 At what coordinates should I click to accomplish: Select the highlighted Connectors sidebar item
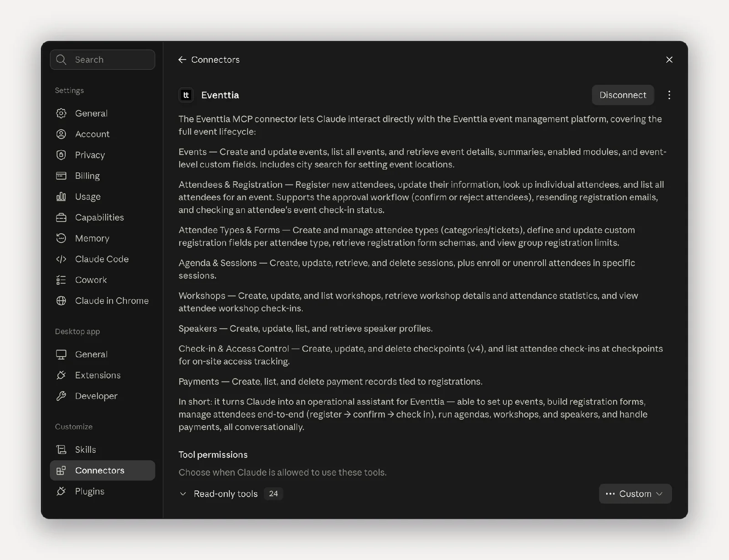pyautogui.click(x=103, y=470)
